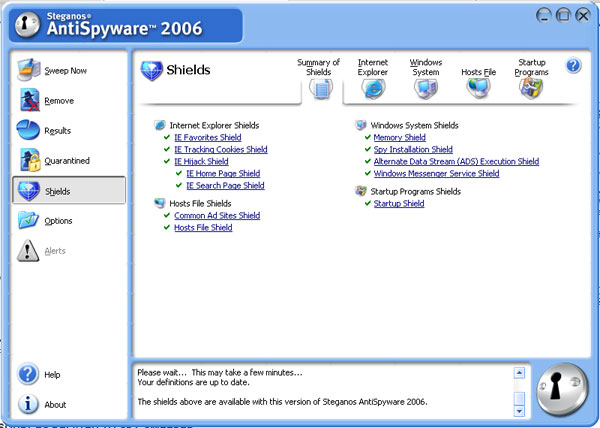600x428 pixels.
Task: Open the Results pie chart icon
Action: 28,130
